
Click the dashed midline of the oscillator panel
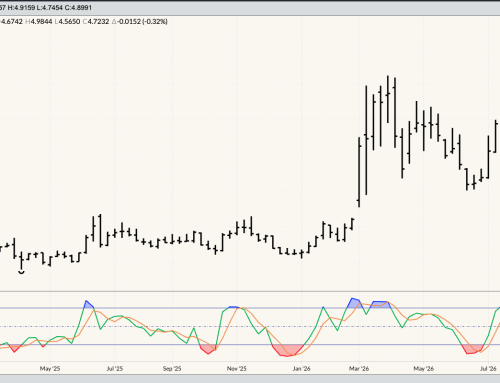(x=250, y=326)
